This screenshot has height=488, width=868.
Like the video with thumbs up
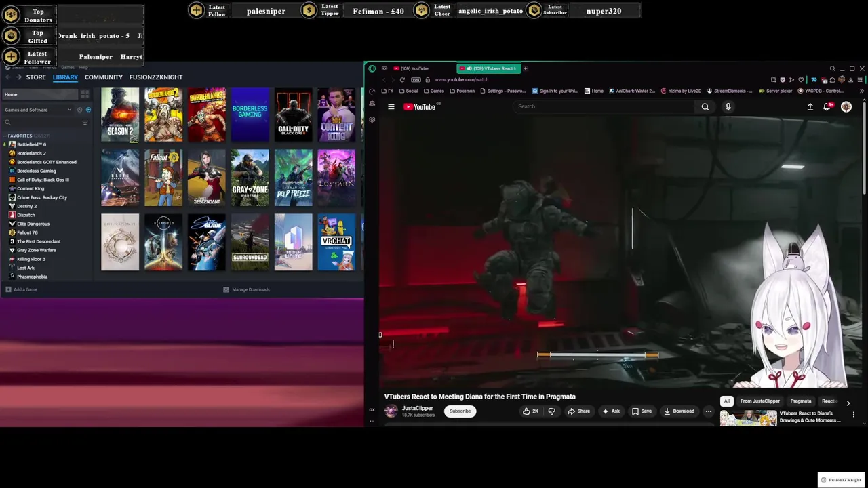tap(530, 411)
